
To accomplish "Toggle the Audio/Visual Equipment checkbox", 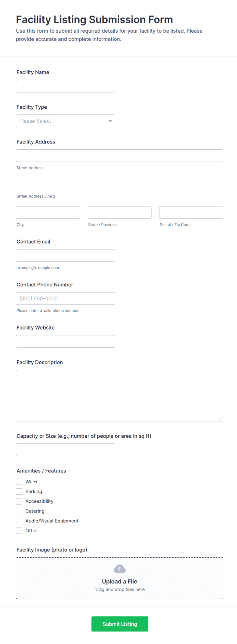I will [x=19, y=521].
